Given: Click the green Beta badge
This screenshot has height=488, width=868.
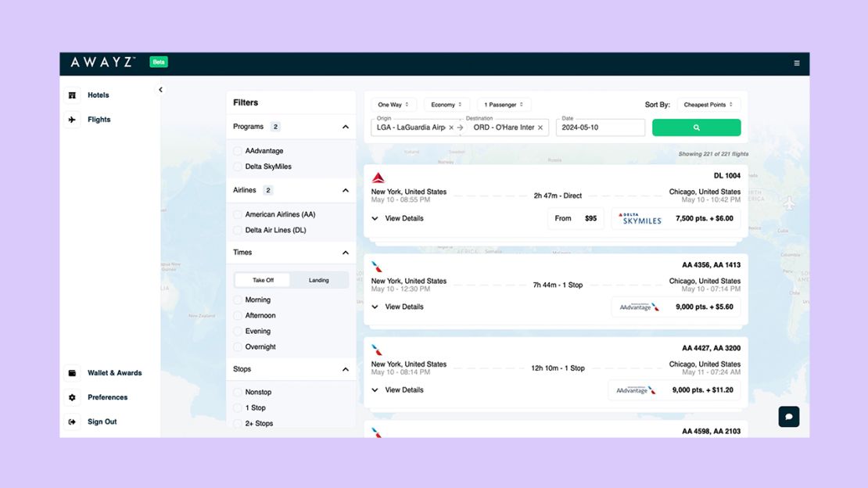Looking at the screenshot, I should (x=159, y=62).
